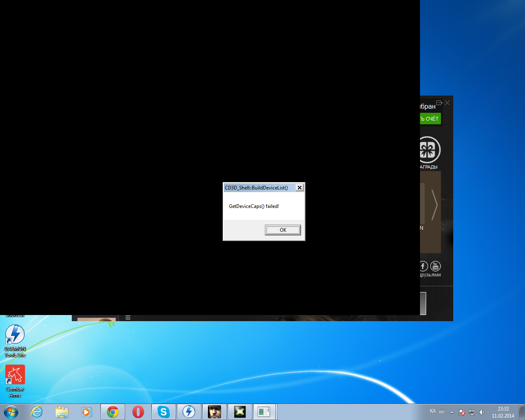Open Internet Explorer from the taskbar

click(37, 412)
